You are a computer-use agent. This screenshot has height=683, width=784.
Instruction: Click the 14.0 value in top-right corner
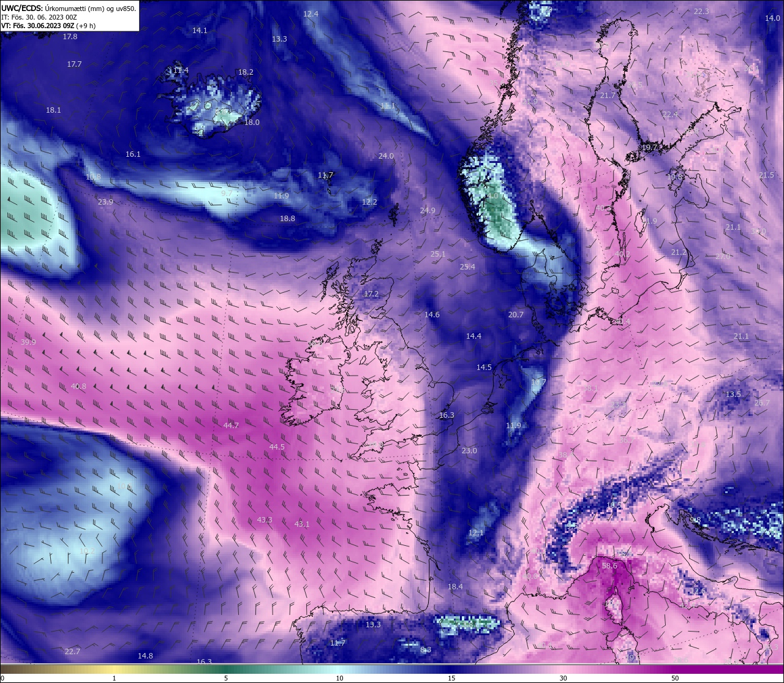point(772,18)
